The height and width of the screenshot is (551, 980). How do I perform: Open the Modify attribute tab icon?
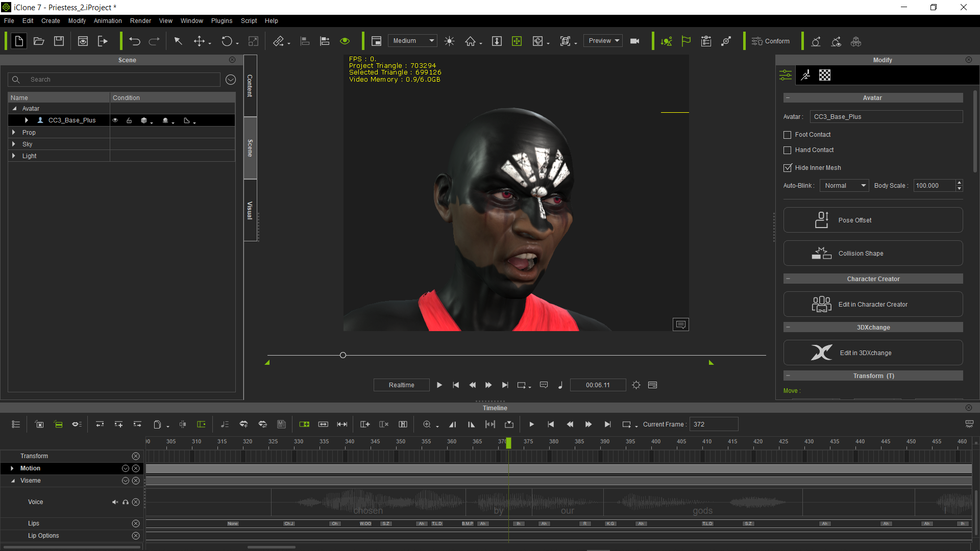786,76
